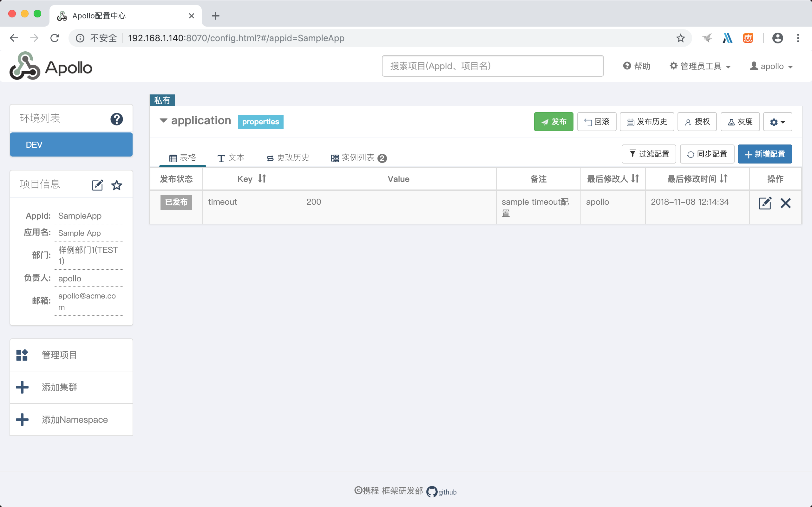812x507 pixels.
Task: Click the settings gear icon
Action: coord(777,121)
